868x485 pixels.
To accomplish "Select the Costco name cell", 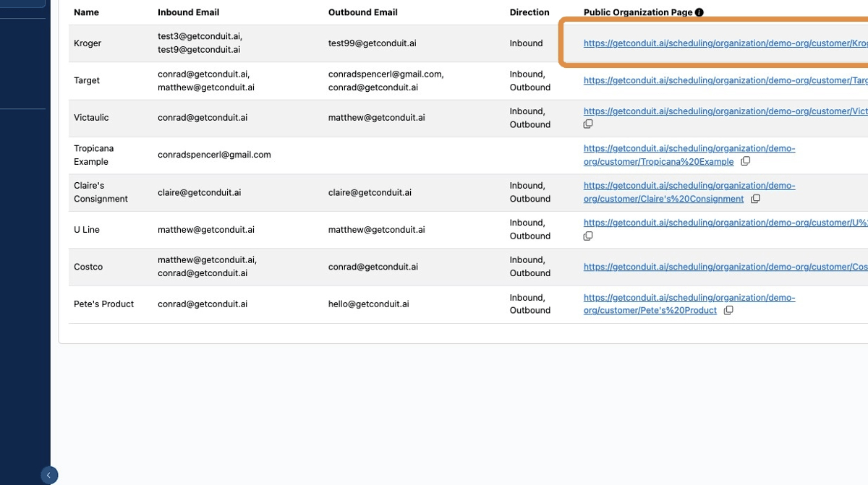I will [88, 267].
